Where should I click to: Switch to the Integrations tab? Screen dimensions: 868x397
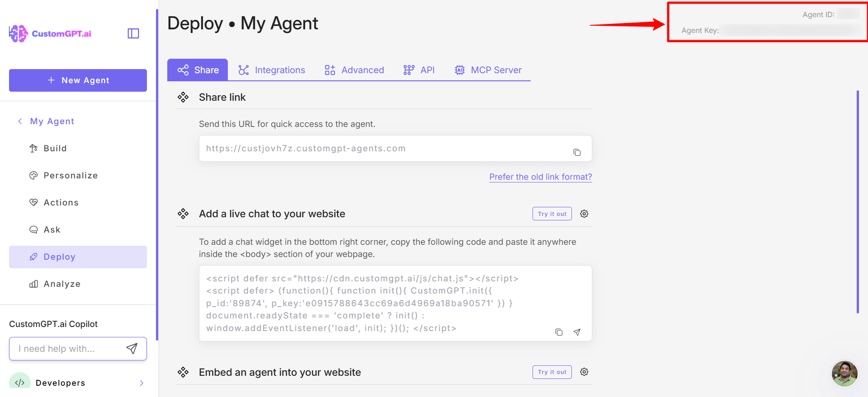coord(272,70)
